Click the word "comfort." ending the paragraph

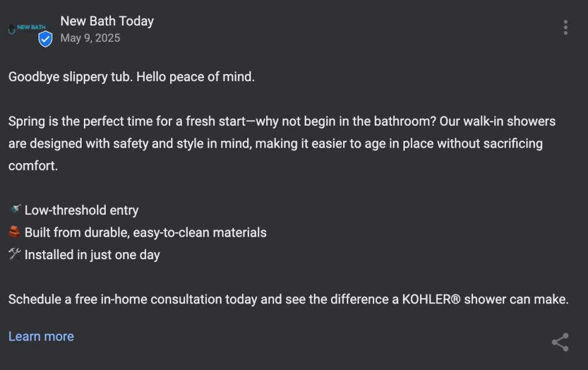pos(33,165)
